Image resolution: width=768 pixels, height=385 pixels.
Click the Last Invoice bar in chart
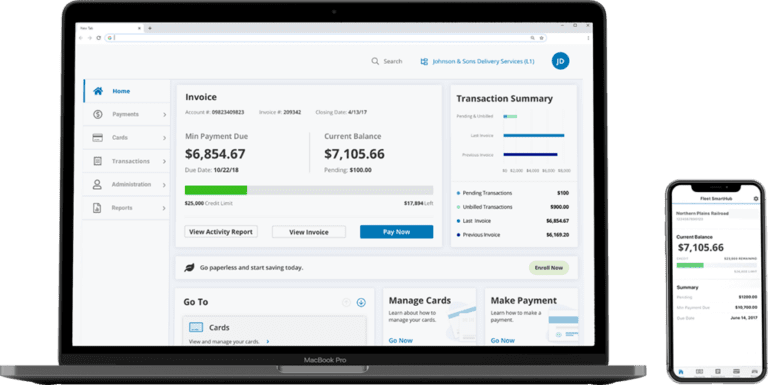[534, 135]
